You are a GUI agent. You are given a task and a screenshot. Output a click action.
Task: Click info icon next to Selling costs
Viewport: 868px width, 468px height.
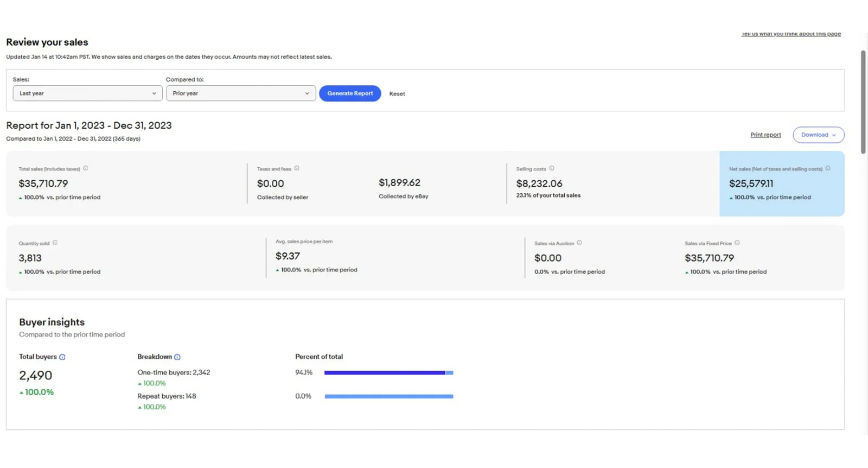(x=552, y=168)
